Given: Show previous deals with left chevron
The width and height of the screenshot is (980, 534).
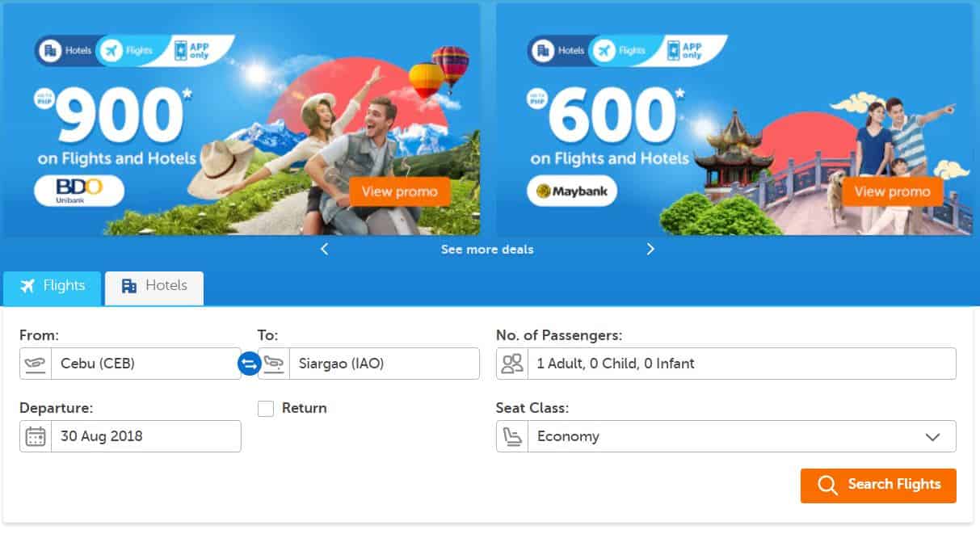Looking at the screenshot, I should pos(325,249).
